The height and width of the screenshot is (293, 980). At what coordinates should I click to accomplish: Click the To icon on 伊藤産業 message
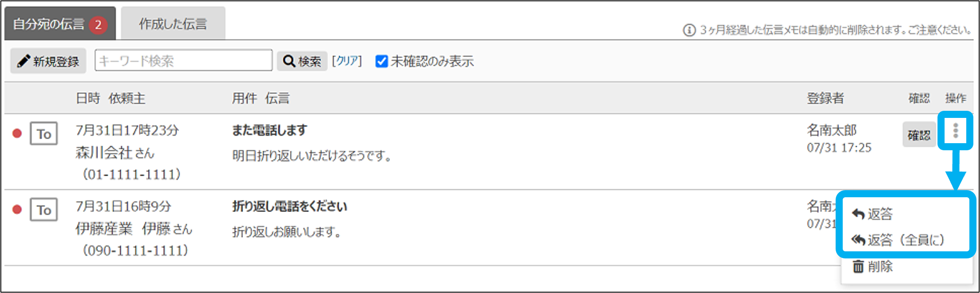43,209
